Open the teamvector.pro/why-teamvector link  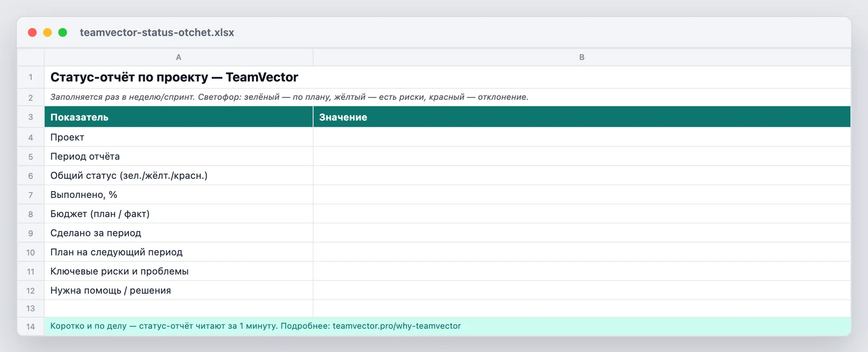[x=397, y=326]
